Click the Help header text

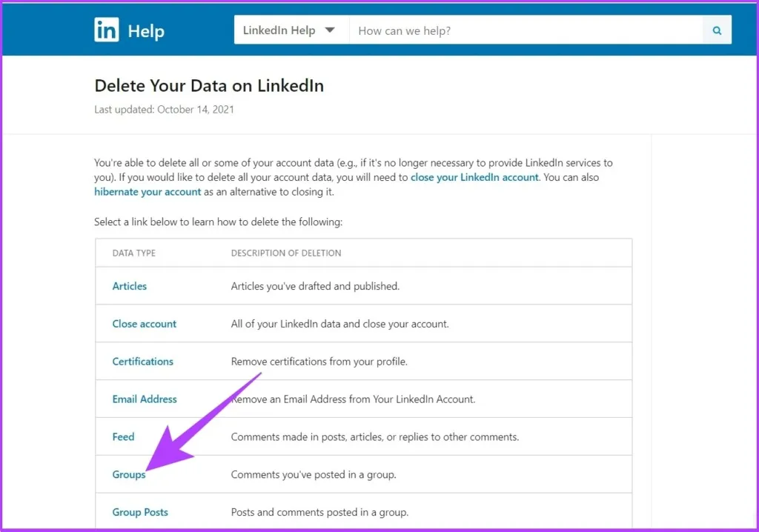(146, 30)
